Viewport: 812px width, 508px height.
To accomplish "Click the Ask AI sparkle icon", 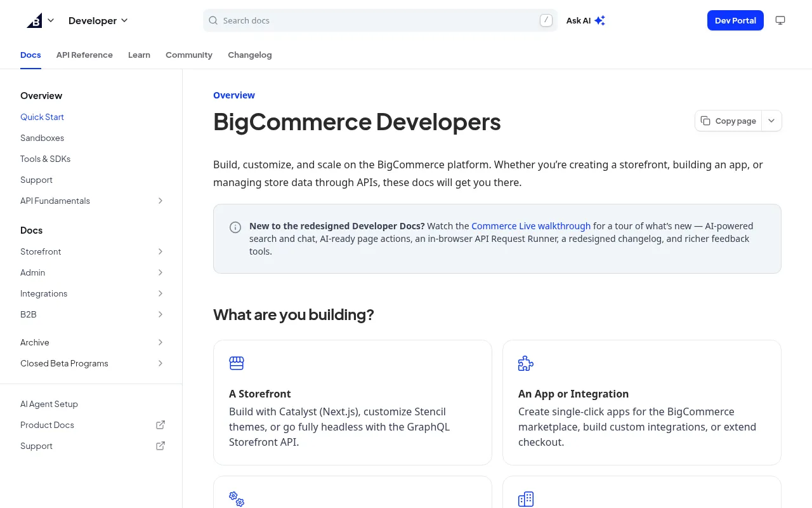I will pyautogui.click(x=599, y=20).
